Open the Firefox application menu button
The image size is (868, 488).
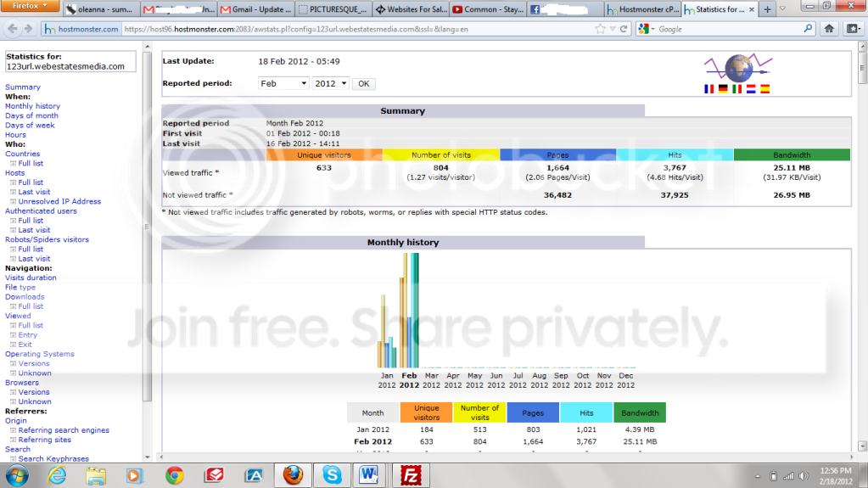pyautogui.click(x=31, y=6)
